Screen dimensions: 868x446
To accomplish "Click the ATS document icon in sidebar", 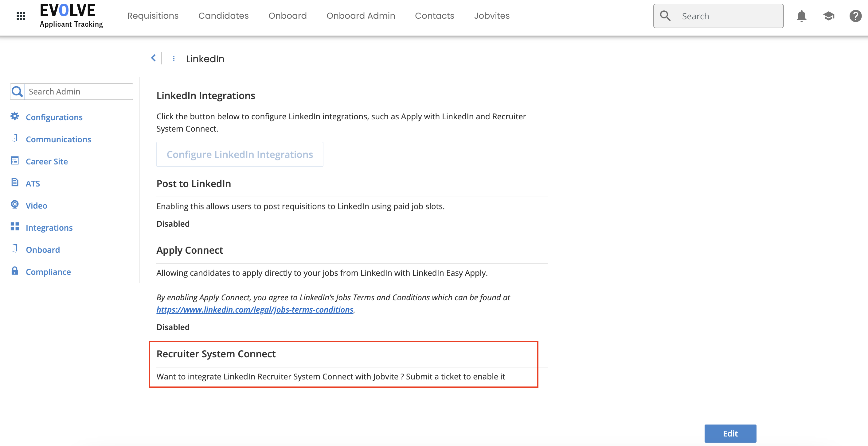I will click(15, 183).
